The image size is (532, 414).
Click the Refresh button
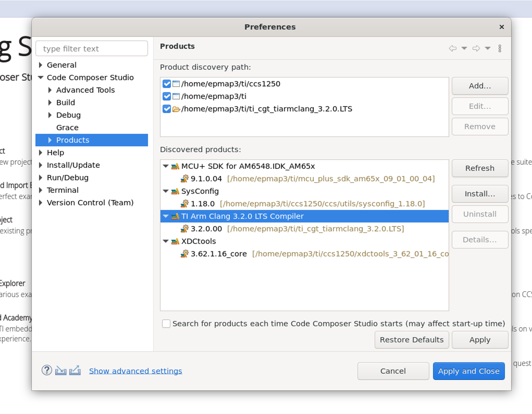point(480,168)
